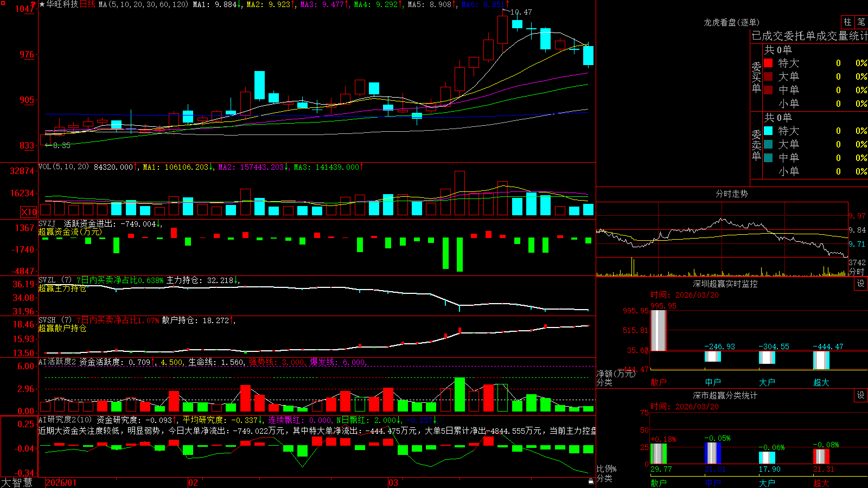The height and width of the screenshot is (488, 868).
Task: Click the lock icon at bottom of chart
Action: (591, 481)
